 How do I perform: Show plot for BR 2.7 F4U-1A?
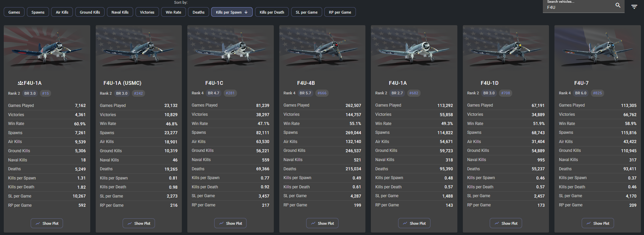414,223
